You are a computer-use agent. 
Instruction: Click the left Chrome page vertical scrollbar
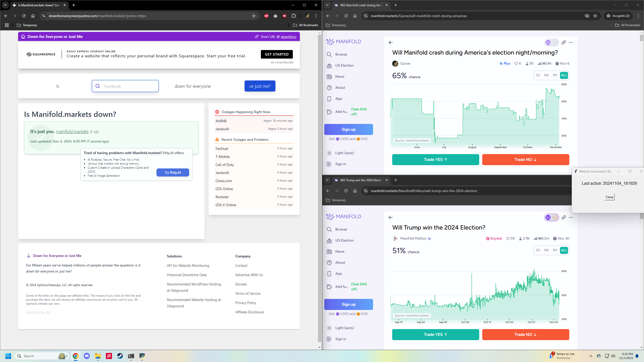point(319,189)
